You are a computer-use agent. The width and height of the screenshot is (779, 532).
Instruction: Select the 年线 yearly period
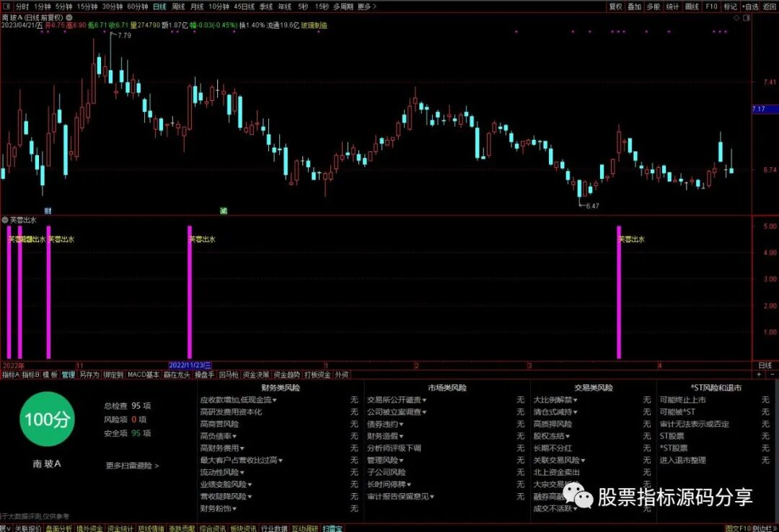(285, 6)
